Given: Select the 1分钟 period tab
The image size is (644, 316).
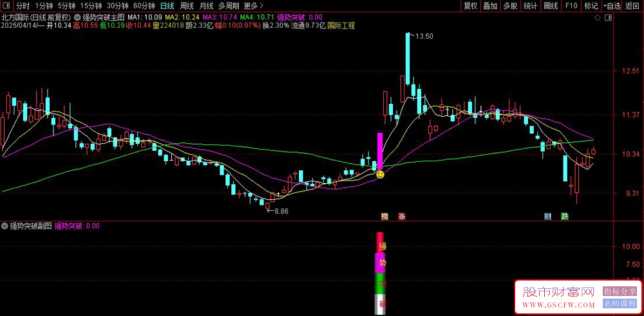Looking at the screenshot, I should click(x=44, y=6).
